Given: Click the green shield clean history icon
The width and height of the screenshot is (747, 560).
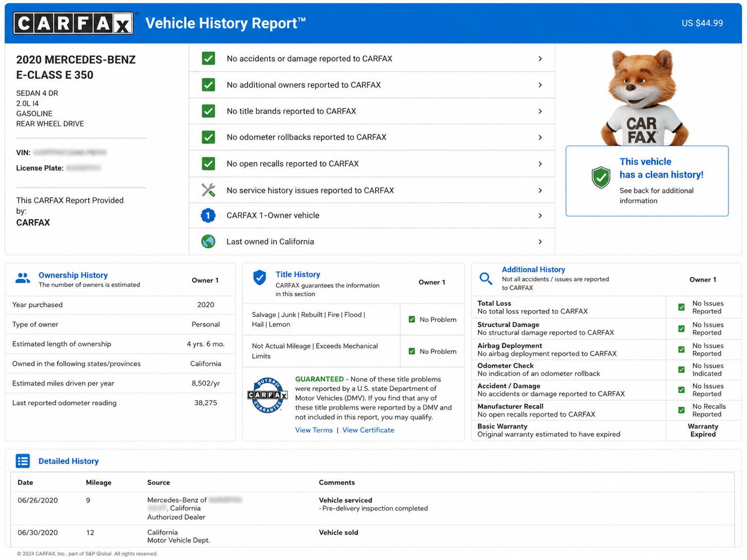Looking at the screenshot, I should click(601, 177).
